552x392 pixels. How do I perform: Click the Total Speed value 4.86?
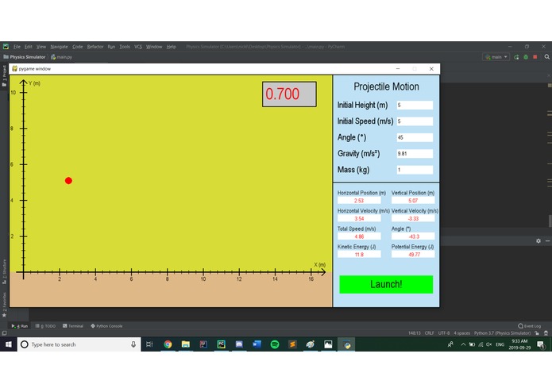(359, 236)
